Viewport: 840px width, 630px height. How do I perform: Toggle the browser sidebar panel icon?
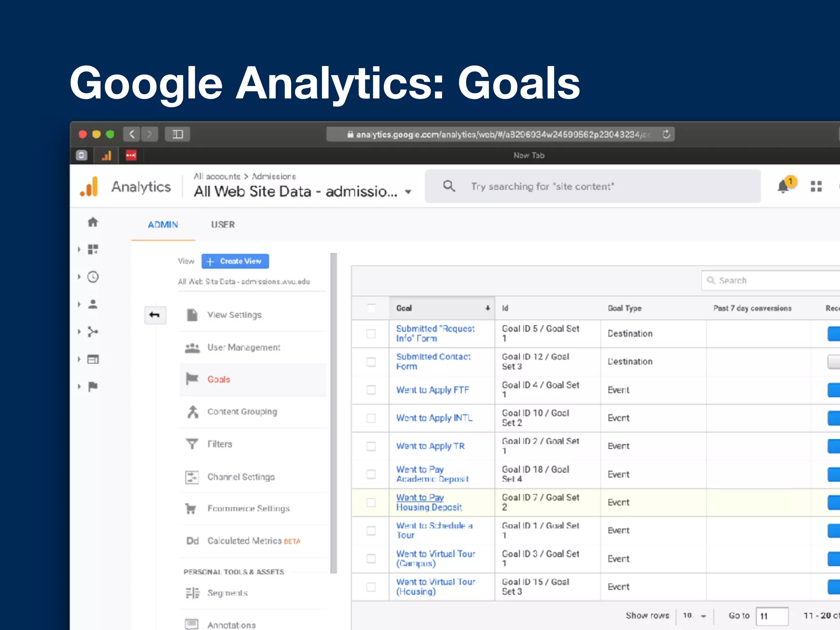click(178, 134)
